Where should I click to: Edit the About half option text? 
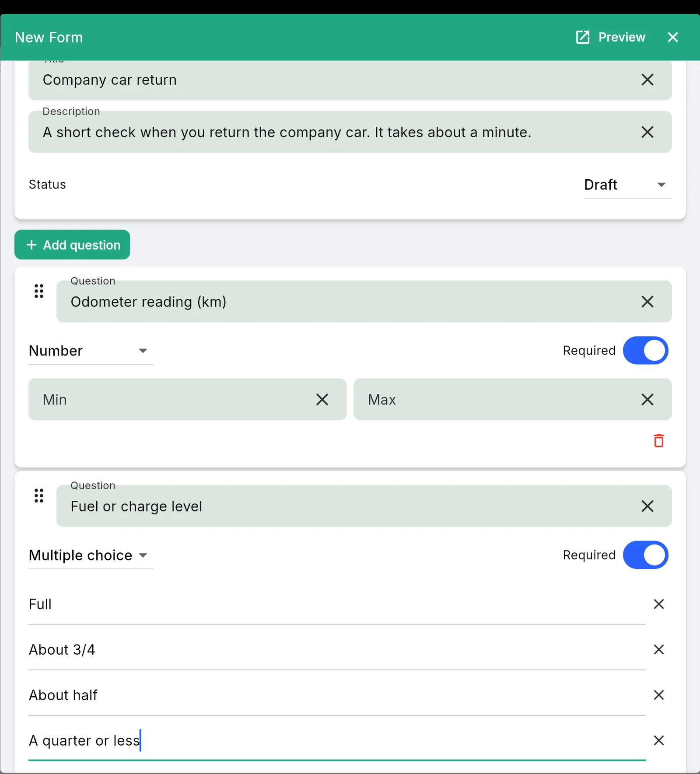pos(337,695)
